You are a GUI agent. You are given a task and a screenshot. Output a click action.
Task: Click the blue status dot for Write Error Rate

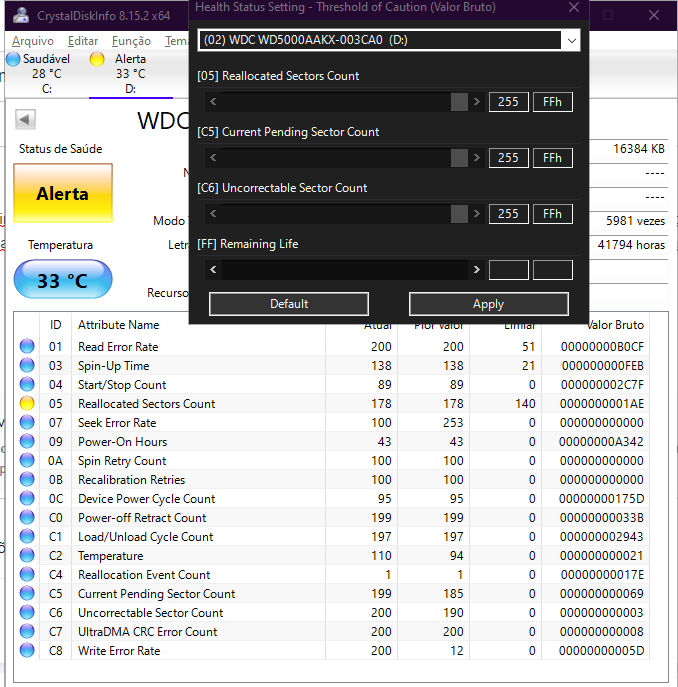27,650
